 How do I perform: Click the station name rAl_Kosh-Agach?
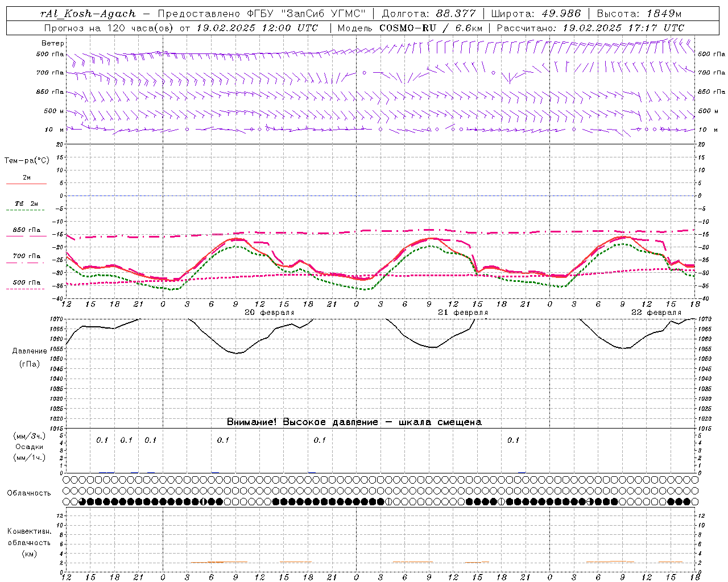point(88,14)
